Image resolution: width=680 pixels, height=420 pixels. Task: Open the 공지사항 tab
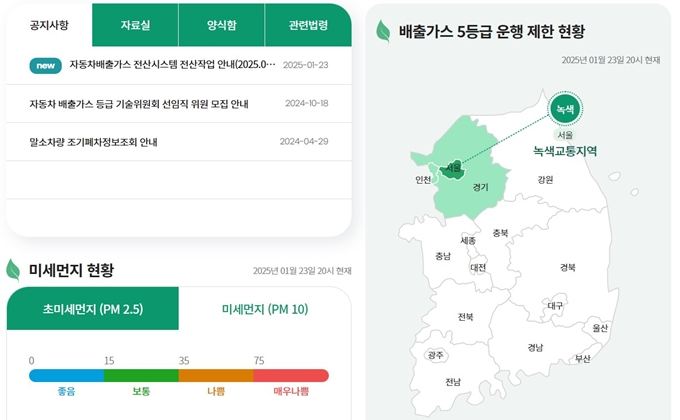(x=49, y=25)
